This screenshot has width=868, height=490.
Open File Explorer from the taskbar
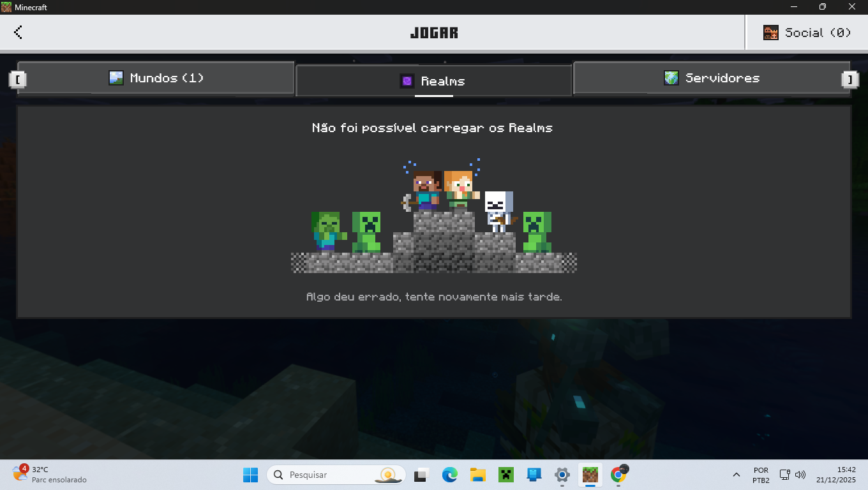pos(478,475)
